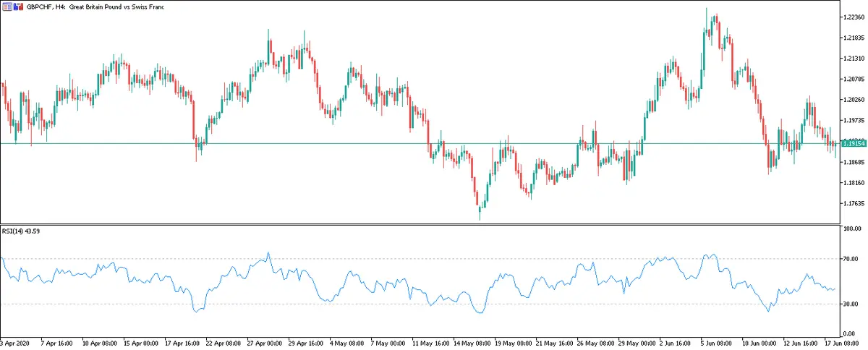
Task: Click the 1.22360 price axis label
Action: 854,17
